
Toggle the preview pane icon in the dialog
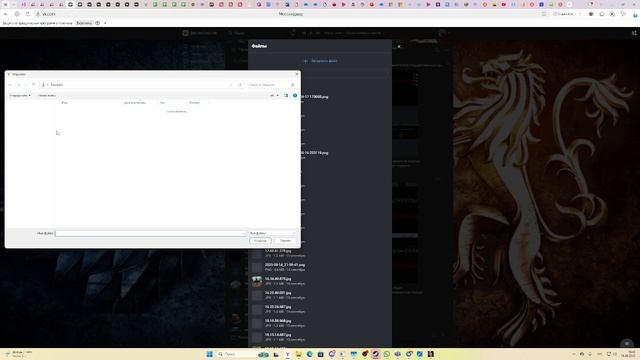pyautogui.click(x=286, y=96)
